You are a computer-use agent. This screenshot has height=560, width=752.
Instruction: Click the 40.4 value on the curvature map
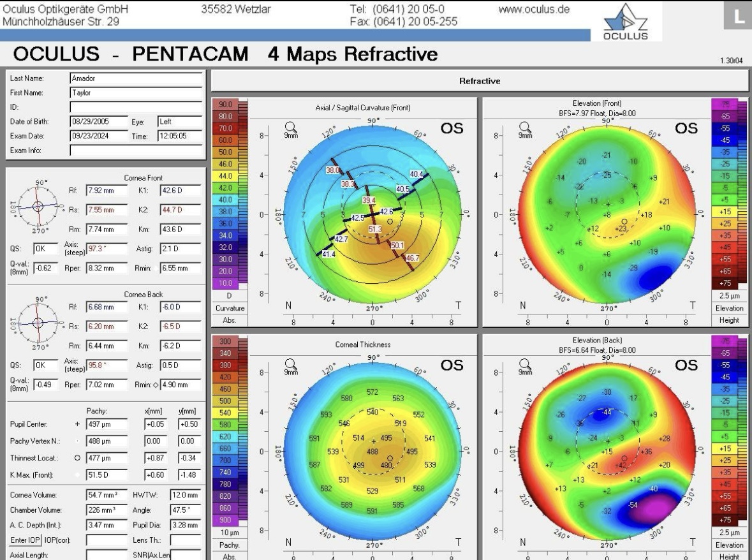(417, 174)
